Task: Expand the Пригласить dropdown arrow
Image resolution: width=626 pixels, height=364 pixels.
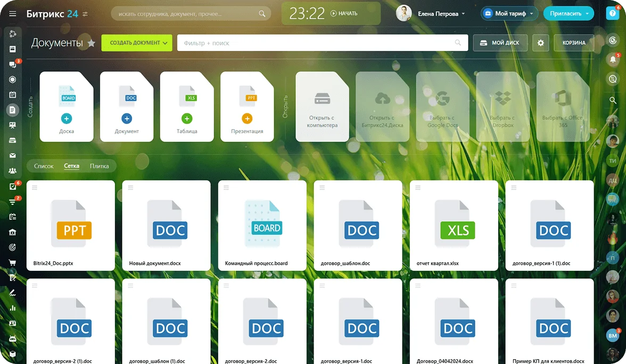Action: pyautogui.click(x=587, y=14)
